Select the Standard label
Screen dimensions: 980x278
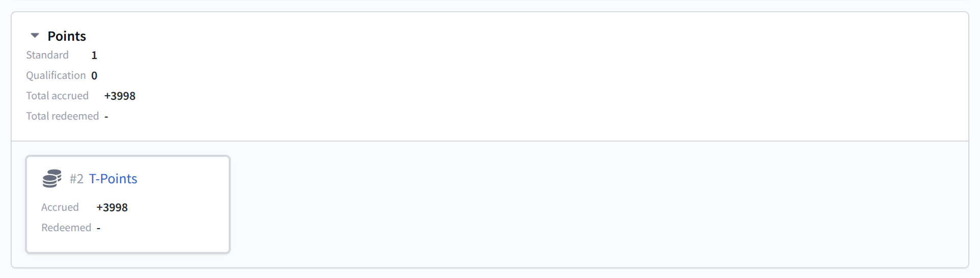point(47,55)
